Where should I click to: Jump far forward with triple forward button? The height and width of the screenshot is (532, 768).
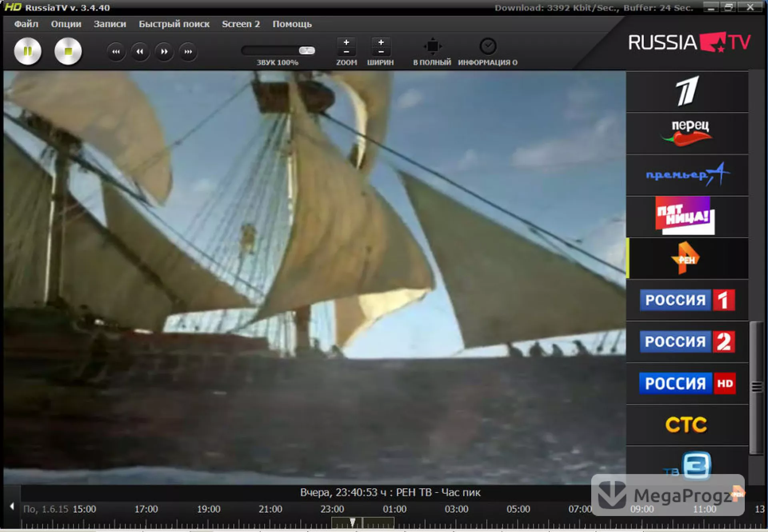[188, 52]
